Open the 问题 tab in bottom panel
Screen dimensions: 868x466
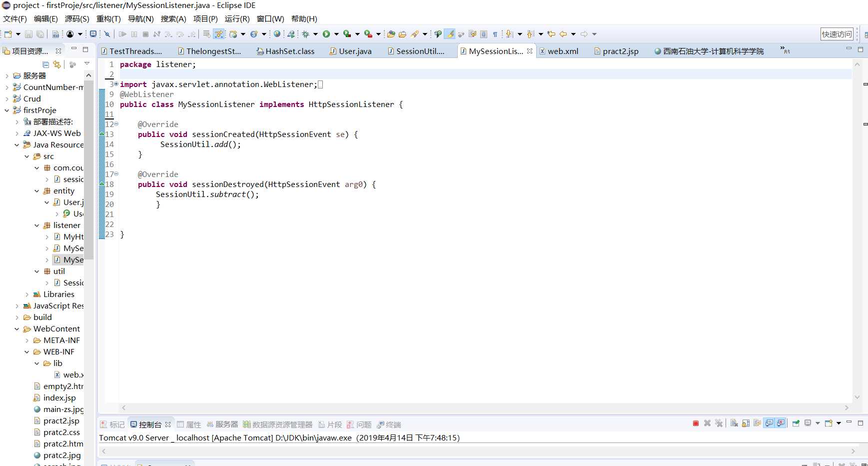click(359, 424)
